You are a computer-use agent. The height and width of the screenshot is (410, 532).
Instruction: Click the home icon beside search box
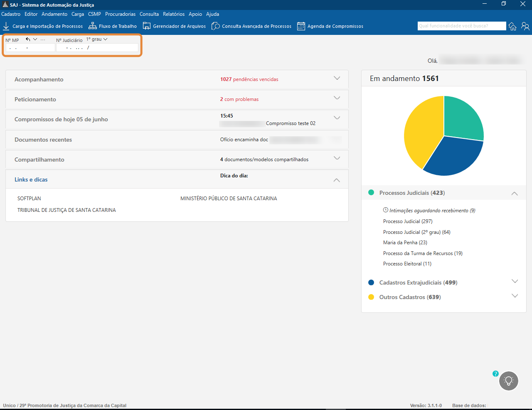(x=512, y=26)
